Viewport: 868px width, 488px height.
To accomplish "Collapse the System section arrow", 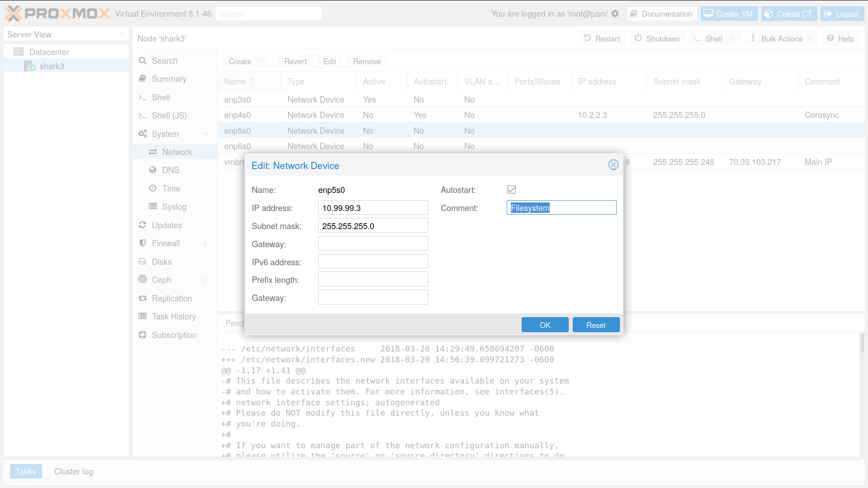I will click(206, 134).
